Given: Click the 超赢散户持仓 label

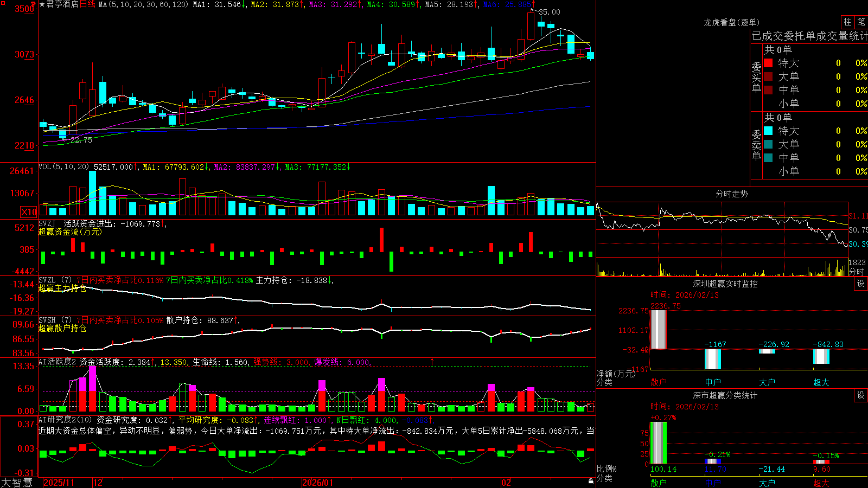Looking at the screenshot, I should (x=62, y=328).
